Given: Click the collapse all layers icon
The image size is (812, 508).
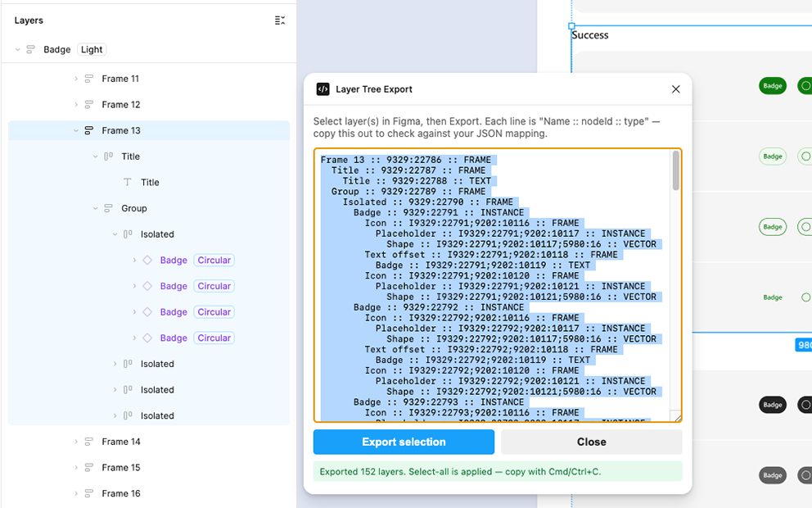Looking at the screenshot, I should coord(280,20).
